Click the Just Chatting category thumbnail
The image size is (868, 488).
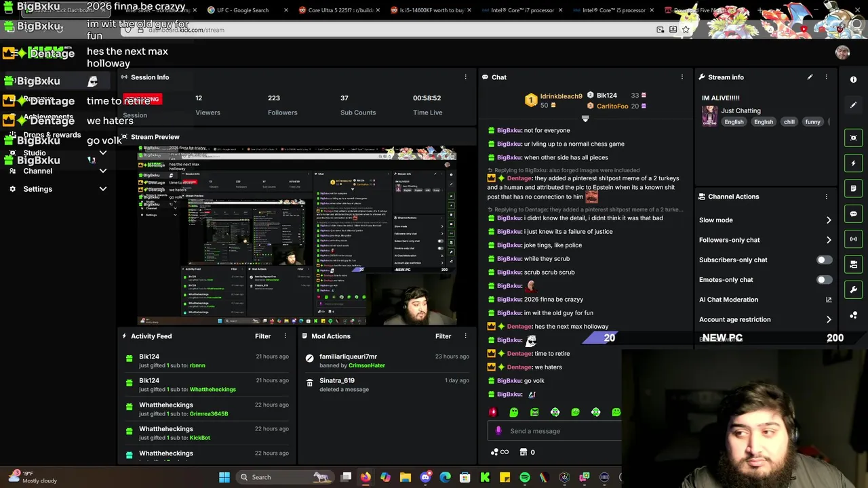(709, 116)
